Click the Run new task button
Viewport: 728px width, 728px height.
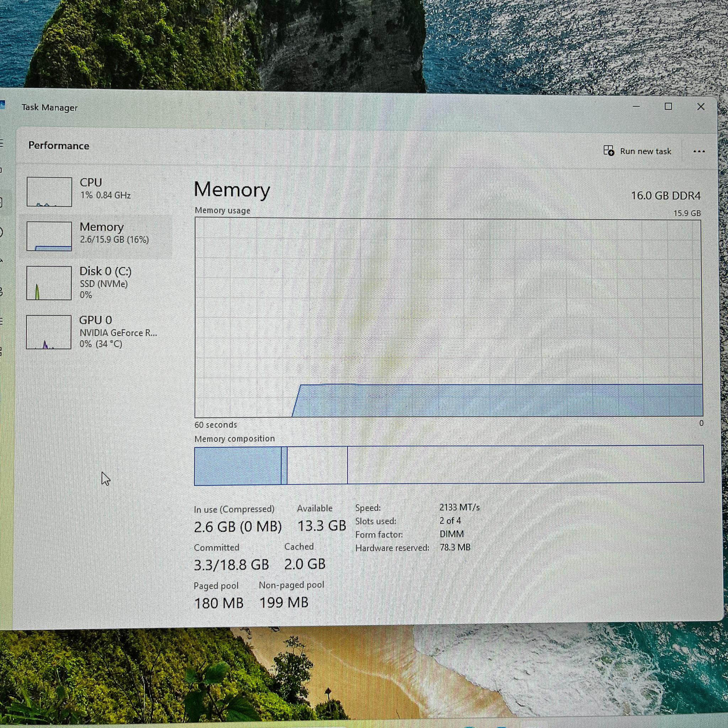[638, 151]
